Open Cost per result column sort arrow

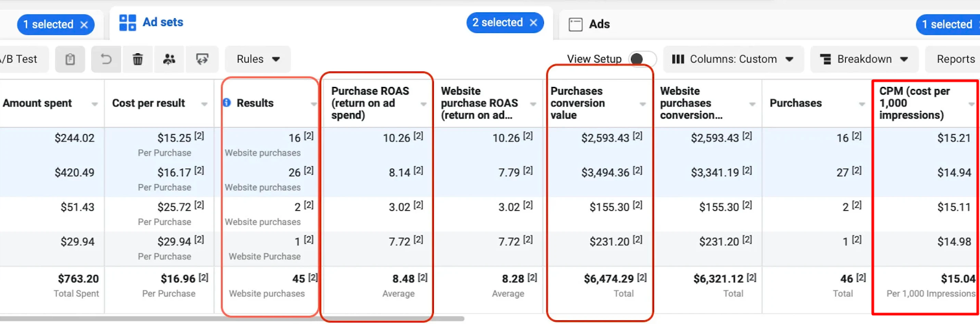pyautogui.click(x=205, y=104)
